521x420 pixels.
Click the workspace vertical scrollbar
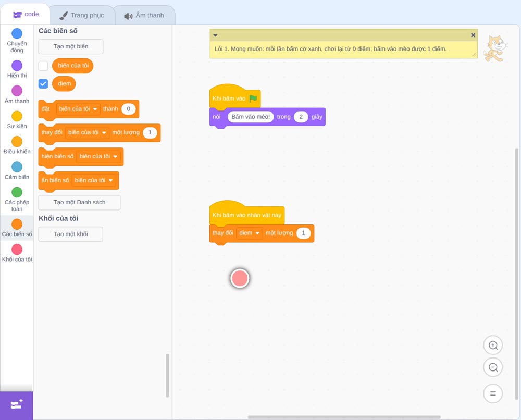[516, 274]
